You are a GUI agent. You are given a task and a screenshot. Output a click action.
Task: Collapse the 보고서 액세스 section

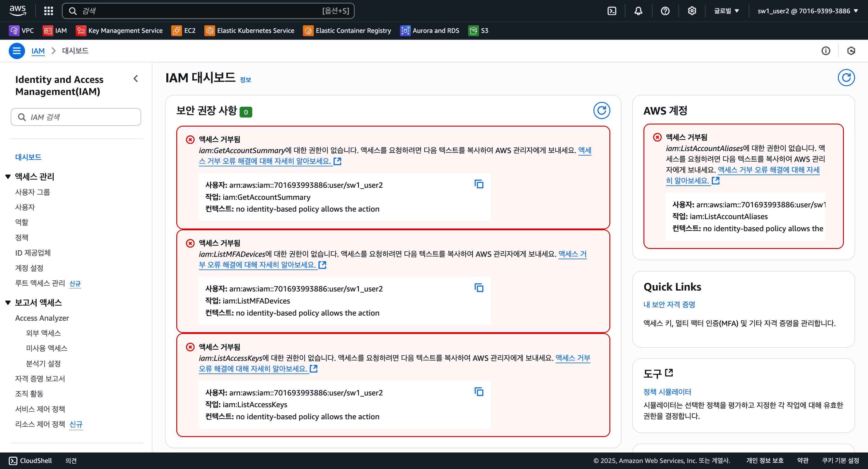pos(8,302)
